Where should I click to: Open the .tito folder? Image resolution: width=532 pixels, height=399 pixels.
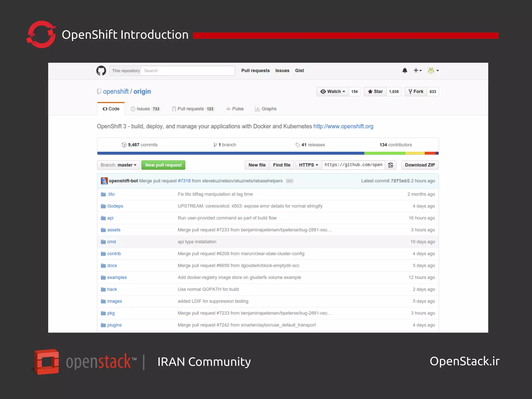111,194
